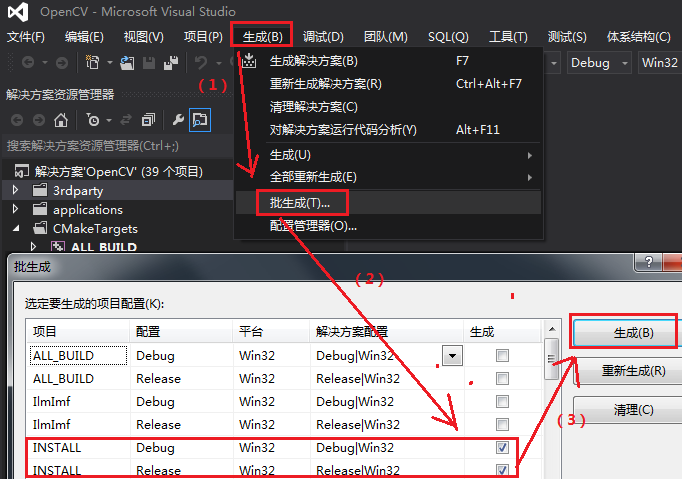Viewport: 682px width, 479px height.
Task: Click the 重新生成(R) button in dialog
Action: [x=627, y=371]
